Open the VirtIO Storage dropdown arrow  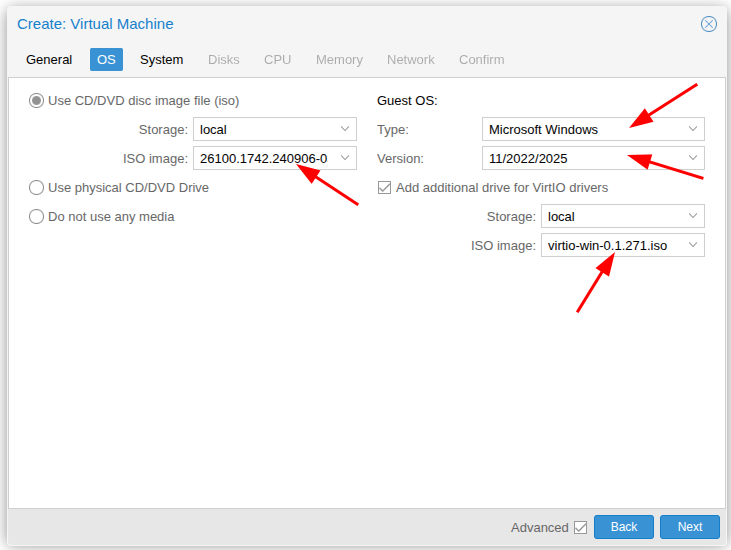tap(693, 216)
